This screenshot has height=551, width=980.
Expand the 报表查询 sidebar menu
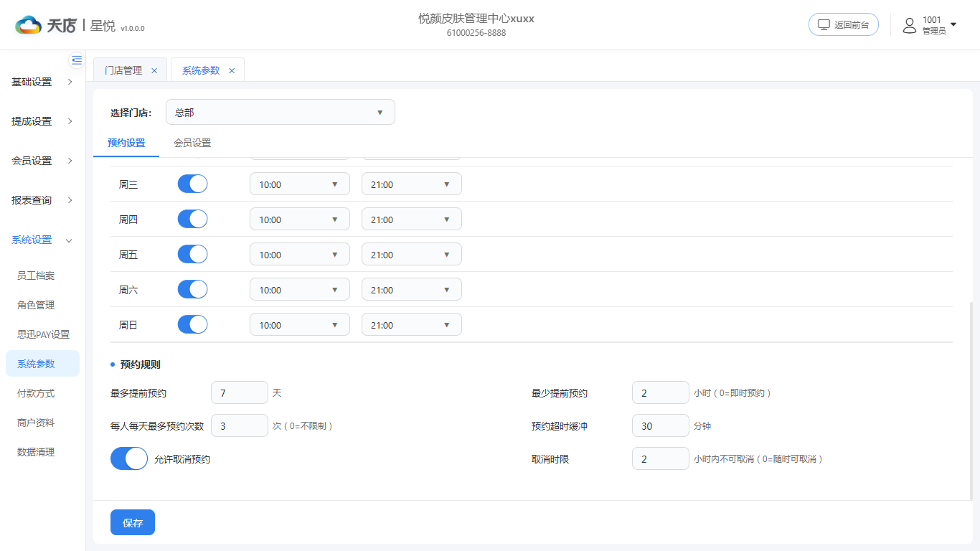pyautogui.click(x=42, y=200)
